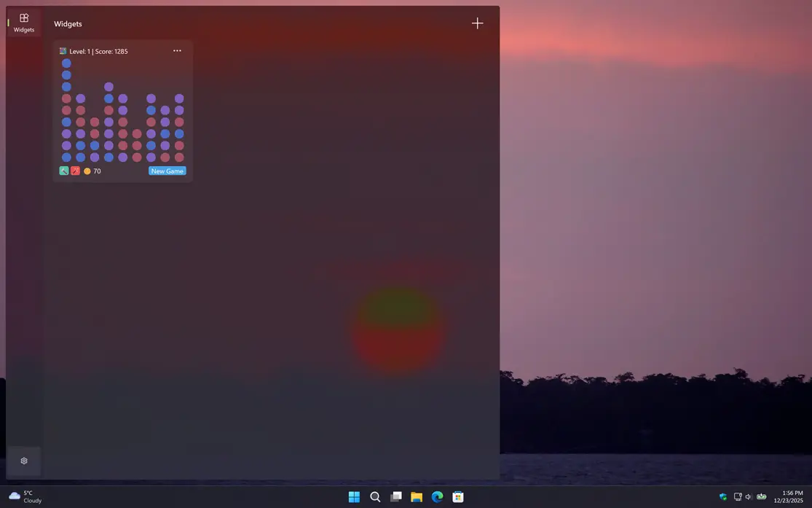The width and height of the screenshot is (812, 508).
Task: Open Search from the taskbar
Action: click(375, 496)
